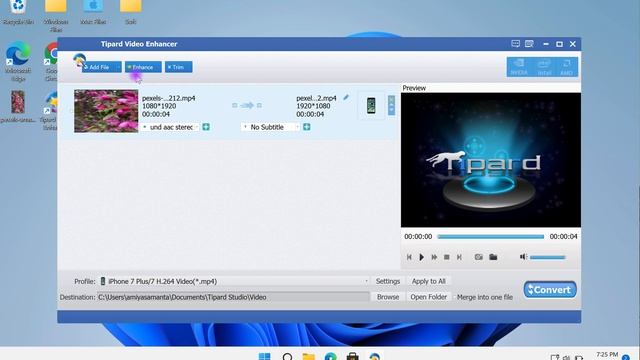Image resolution: width=640 pixels, height=360 pixels.
Task: Move the file down in list
Action: coord(391,110)
